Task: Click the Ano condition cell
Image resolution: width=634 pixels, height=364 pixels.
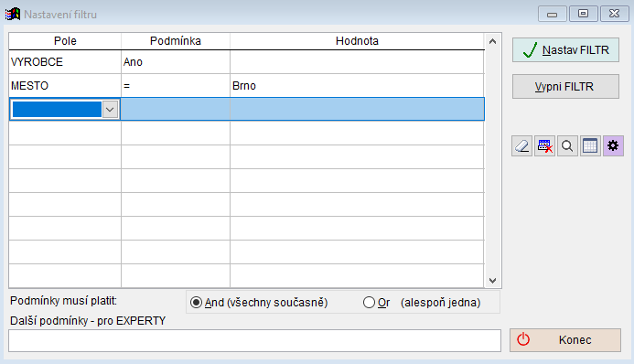Action: (x=176, y=62)
